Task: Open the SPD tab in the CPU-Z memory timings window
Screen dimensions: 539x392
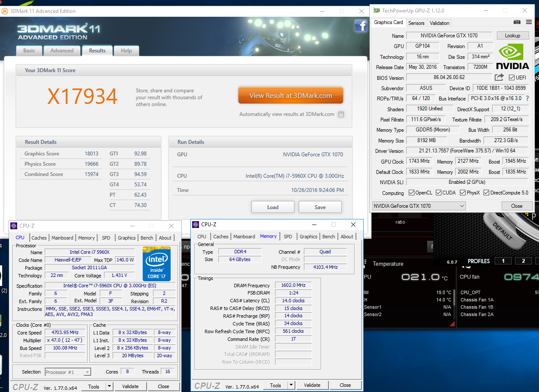Action: (x=288, y=237)
